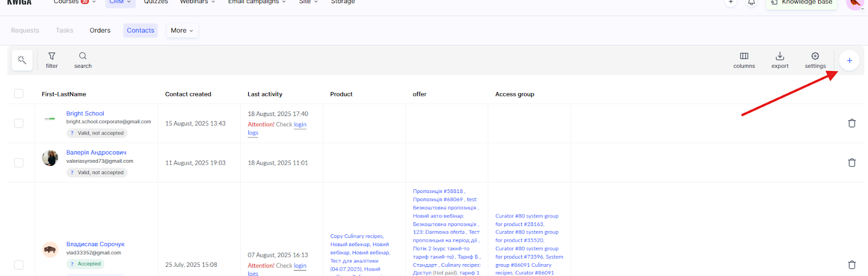Open the filter tool

[52, 60]
